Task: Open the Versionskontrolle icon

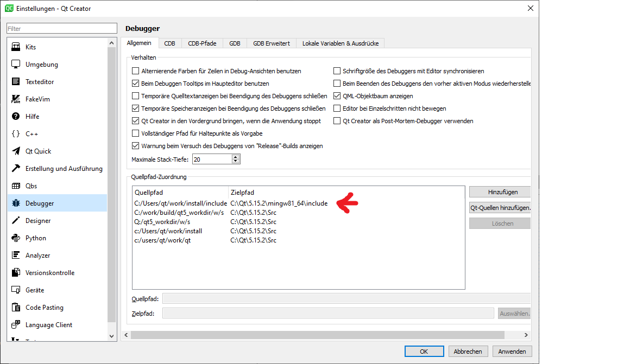Action: [x=16, y=273]
